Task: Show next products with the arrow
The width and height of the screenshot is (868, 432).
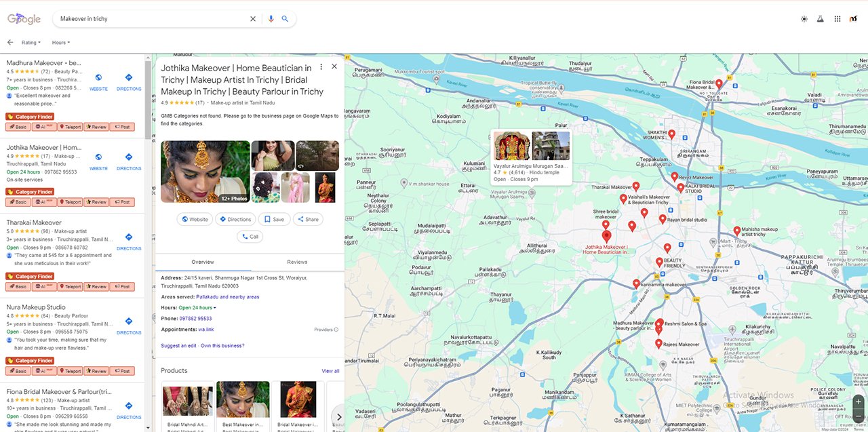Action: tap(339, 417)
